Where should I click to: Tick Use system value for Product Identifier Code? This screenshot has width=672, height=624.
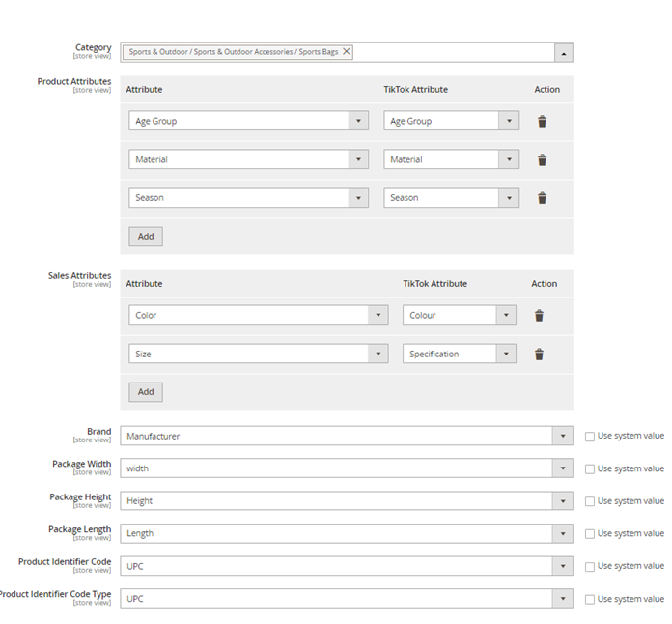coord(590,567)
